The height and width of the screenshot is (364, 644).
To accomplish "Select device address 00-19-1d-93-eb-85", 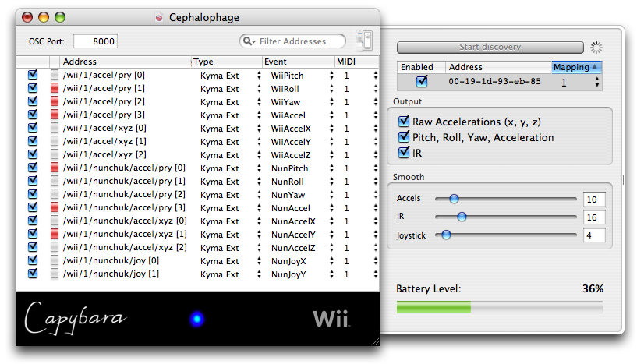I will pos(494,81).
